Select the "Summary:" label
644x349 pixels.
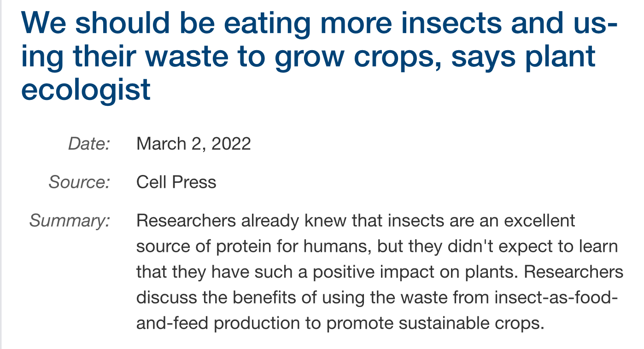[70, 221]
